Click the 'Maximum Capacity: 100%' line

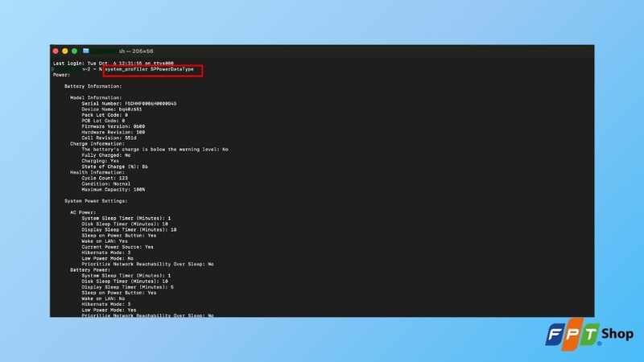[113, 190]
